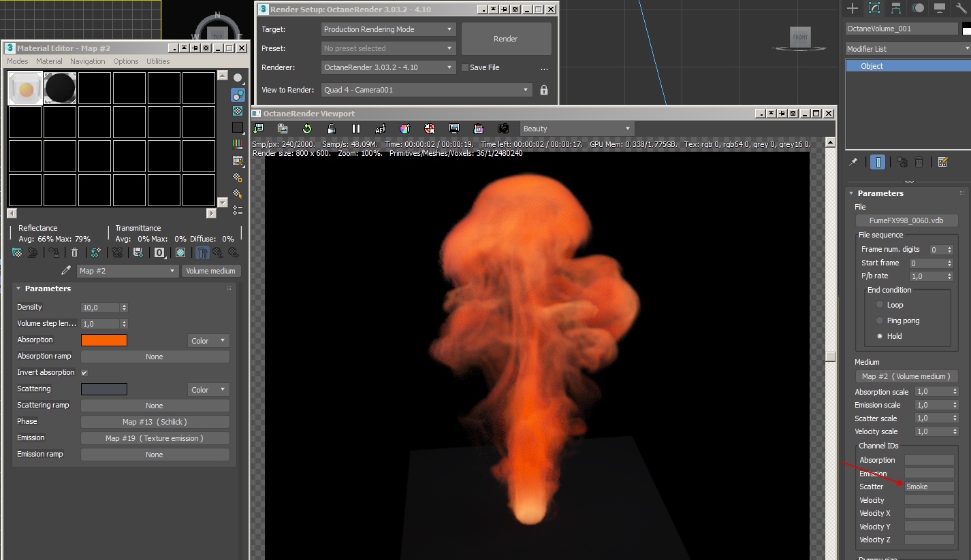The width and height of the screenshot is (971, 560).
Task: Click the Map #2 (Volume medium) button
Action: click(906, 376)
